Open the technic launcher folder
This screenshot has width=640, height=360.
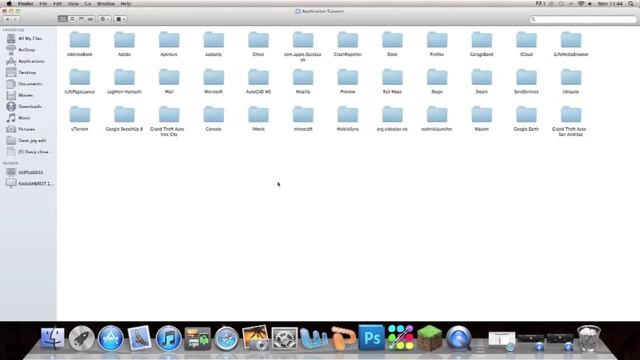pos(437,115)
